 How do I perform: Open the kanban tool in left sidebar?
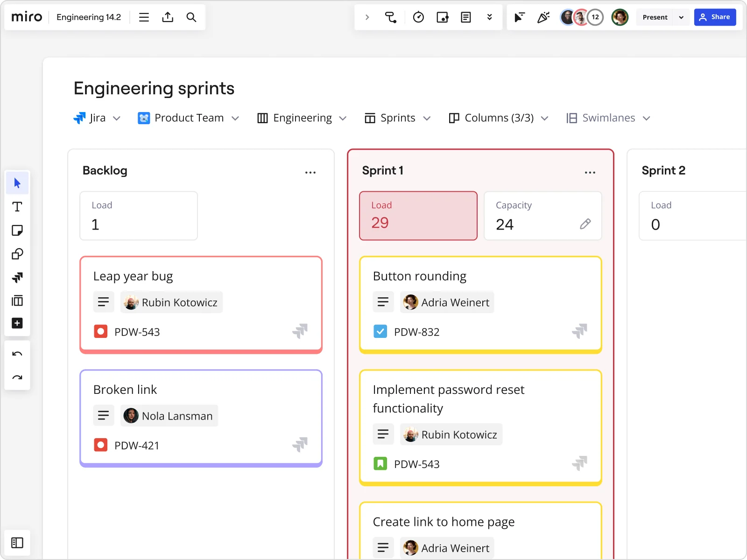(x=17, y=301)
